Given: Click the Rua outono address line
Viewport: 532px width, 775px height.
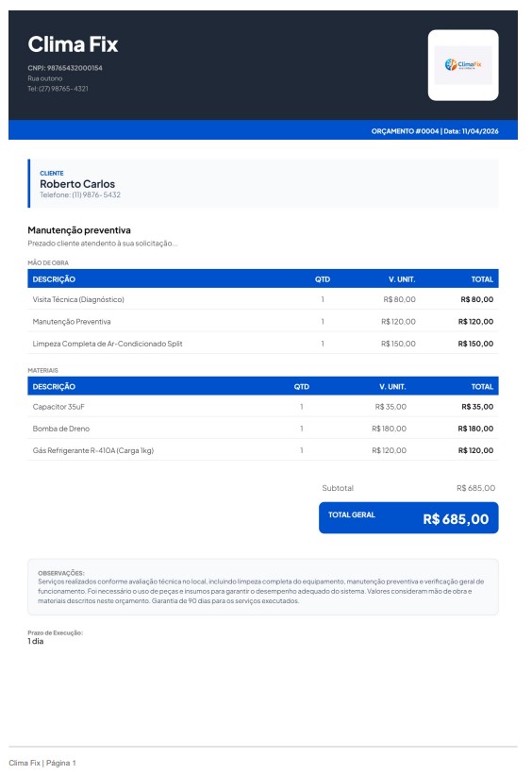Looking at the screenshot, I should coord(45,78).
